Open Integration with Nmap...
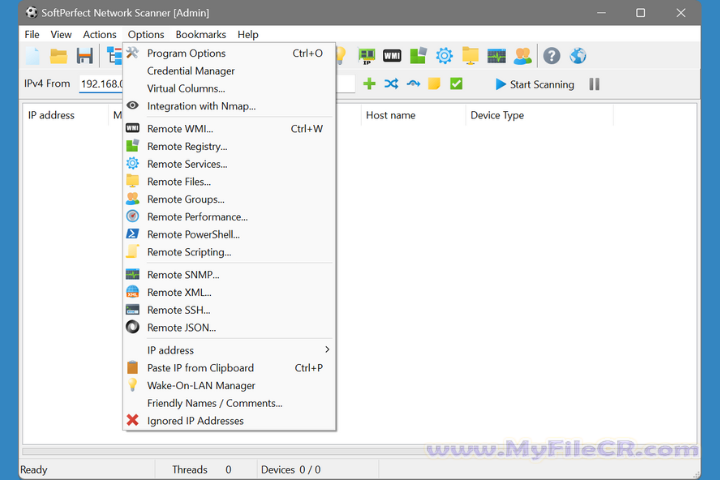The width and height of the screenshot is (720, 480). 229,106
